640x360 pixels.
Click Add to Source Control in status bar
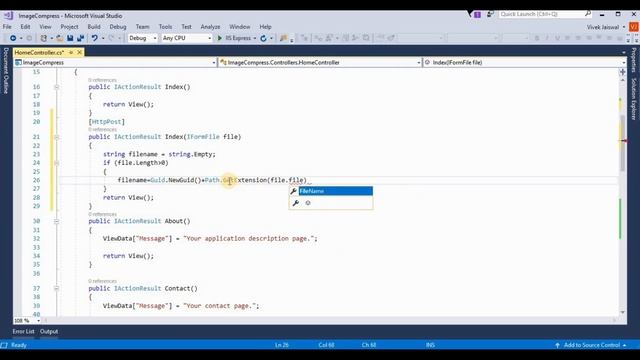click(591, 345)
